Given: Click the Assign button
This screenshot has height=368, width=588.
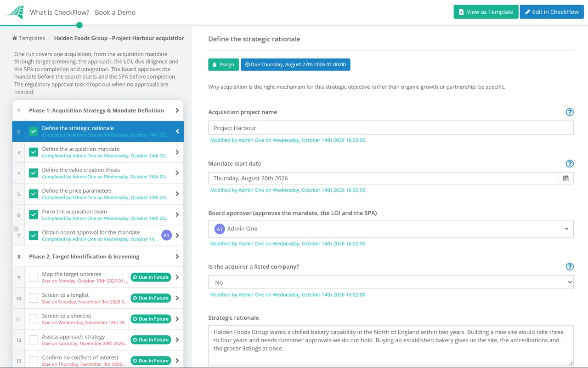Looking at the screenshot, I should tap(223, 64).
